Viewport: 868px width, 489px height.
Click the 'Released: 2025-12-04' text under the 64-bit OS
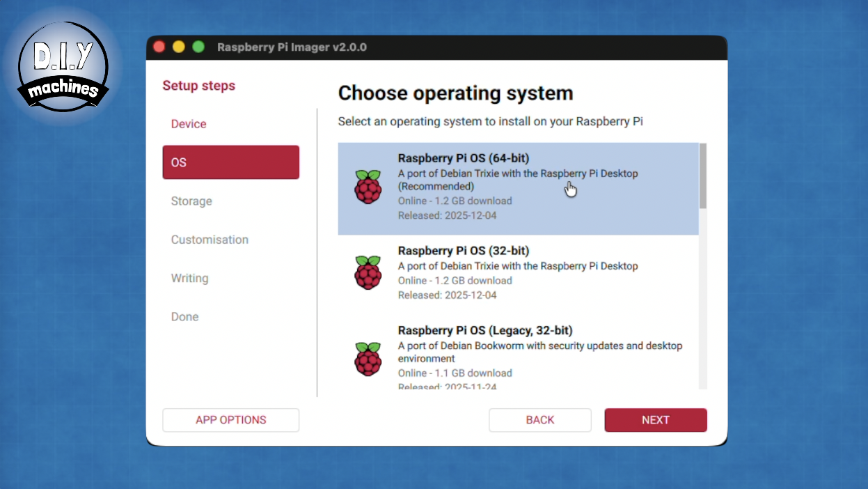click(x=447, y=216)
